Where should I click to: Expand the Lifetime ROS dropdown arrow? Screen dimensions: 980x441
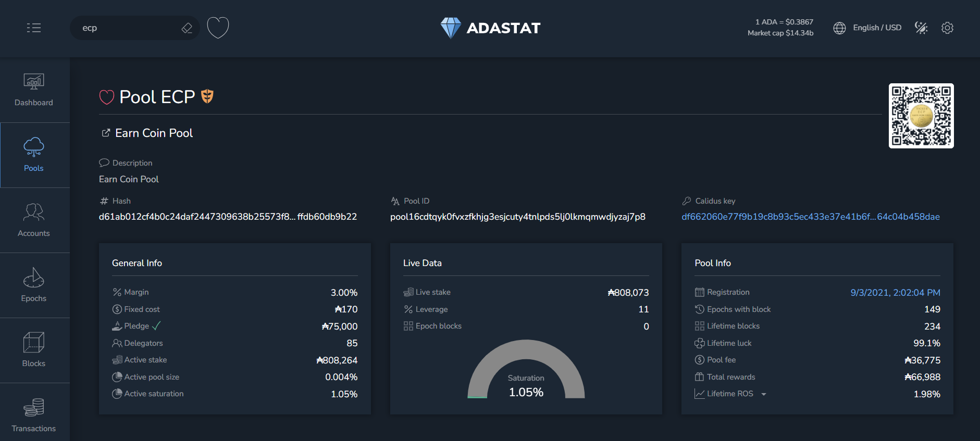pos(764,394)
